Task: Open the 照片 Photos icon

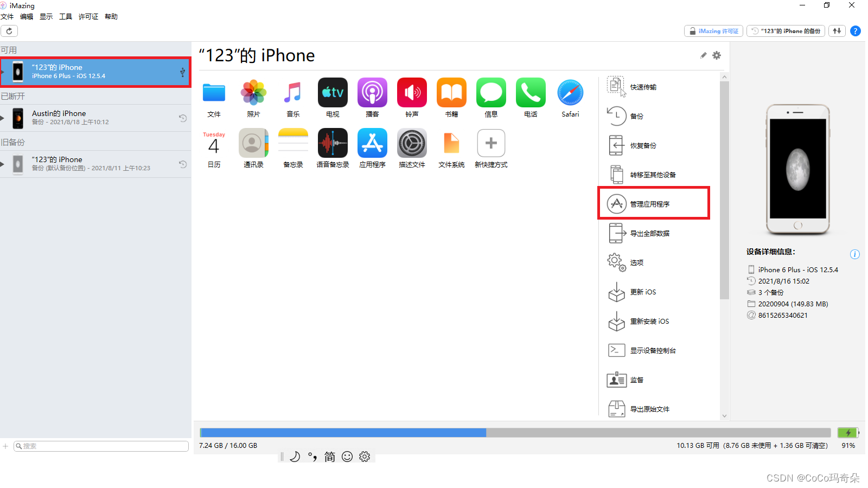Action: 253,93
